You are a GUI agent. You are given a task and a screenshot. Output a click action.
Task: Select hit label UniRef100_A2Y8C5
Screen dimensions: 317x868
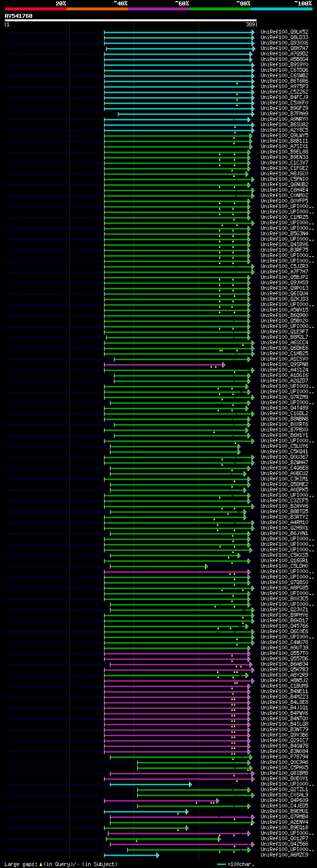click(284, 130)
